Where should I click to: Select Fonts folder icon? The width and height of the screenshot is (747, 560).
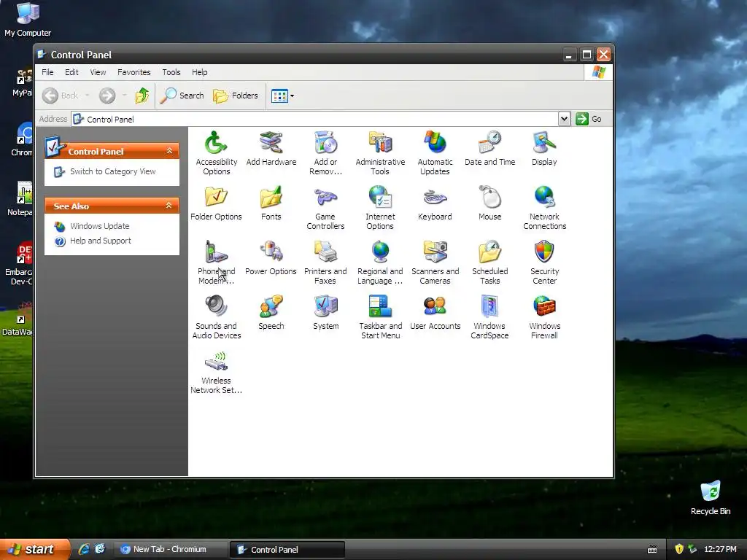[271, 203]
